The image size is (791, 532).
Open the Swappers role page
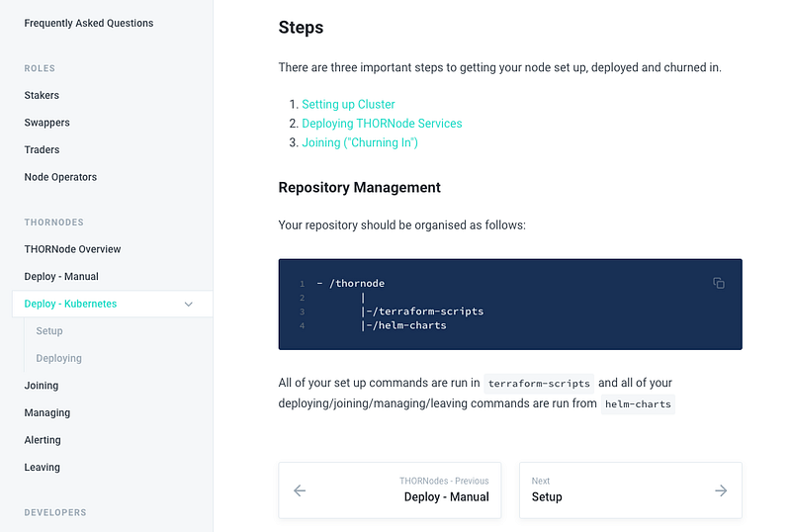[46, 123]
